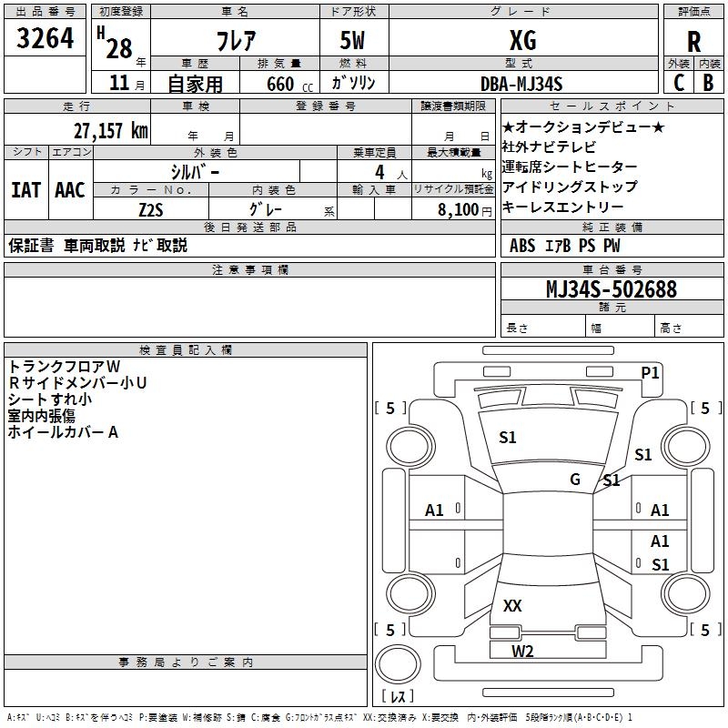Select lot number 3264
The height and width of the screenshot is (728, 728).
click(x=45, y=39)
